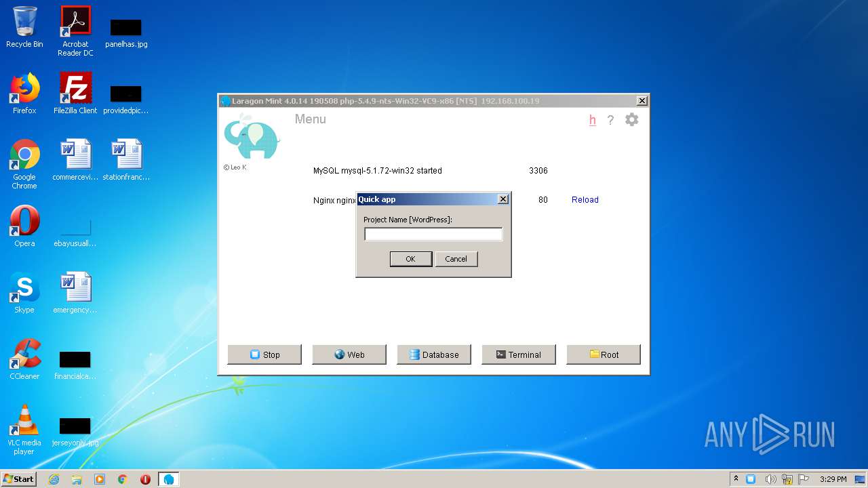Screen dimensions: 868x488
Task: Click the Stop button in Laragon
Action: (x=264, y=354)
